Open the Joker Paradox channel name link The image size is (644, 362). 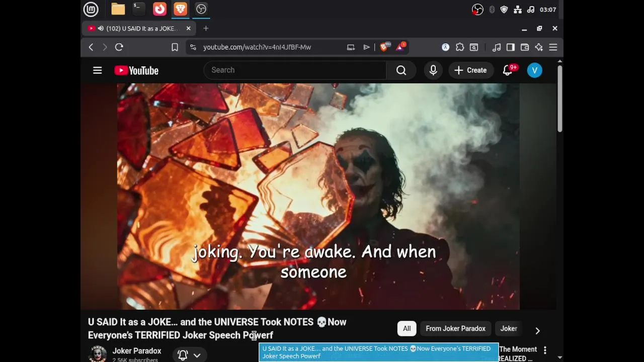[137, 351]
